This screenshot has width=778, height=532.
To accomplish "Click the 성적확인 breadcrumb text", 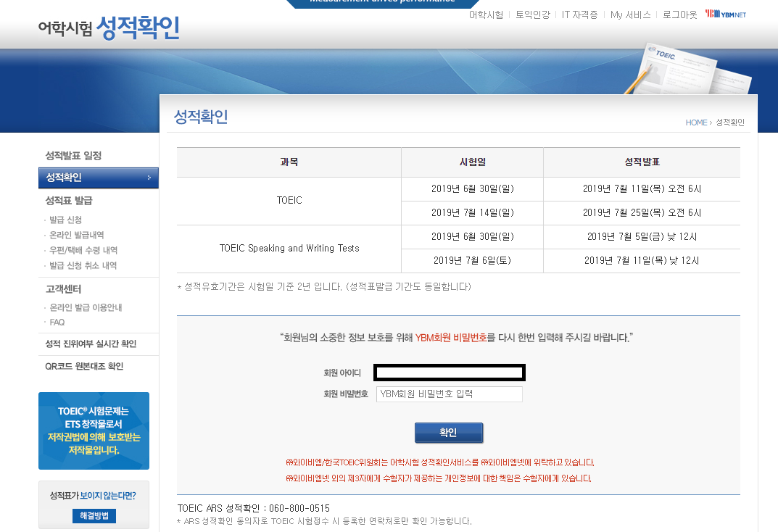I will (730, 122).
